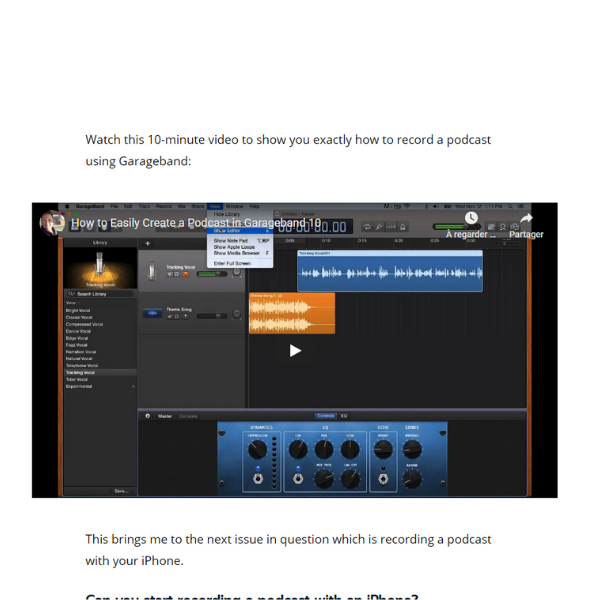Toggle the orange record-enable button on Tracking Vocal
Viewport: 600px width, 600px height.
186,274
